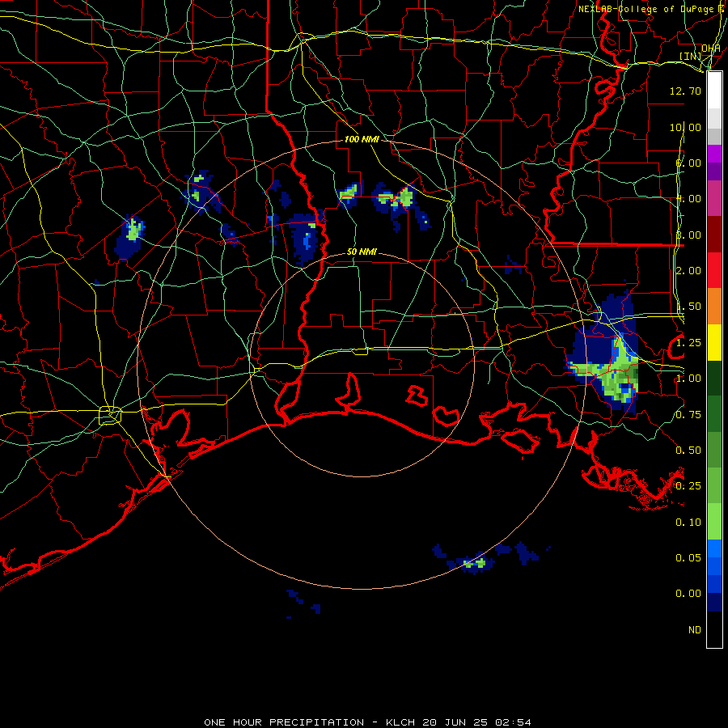Image resolution: width=728 pixels, height=728 pixels.
Task: Select the bright red legend swatch
Action: [714, 271]
